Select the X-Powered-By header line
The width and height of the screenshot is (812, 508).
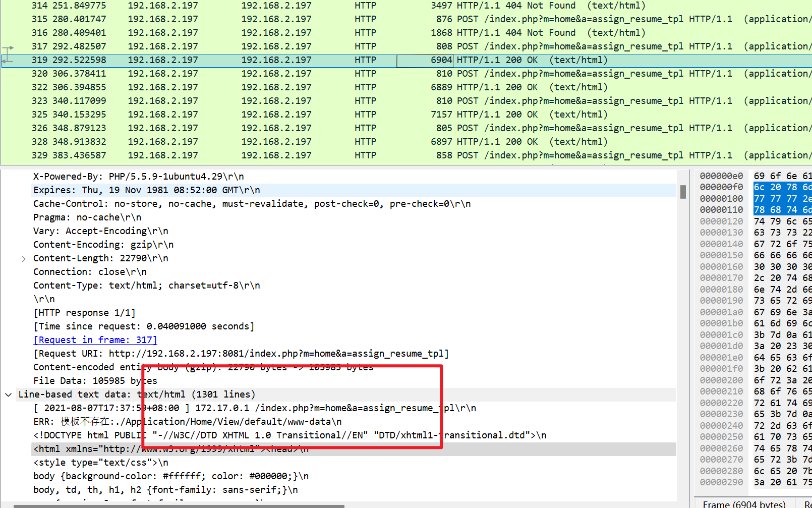tap(139, 177)
